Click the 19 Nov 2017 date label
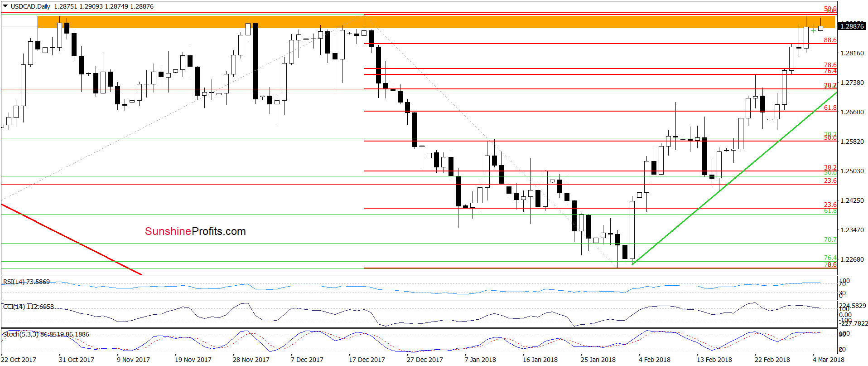This screenshot has width=868, height=366. click(193, 360)
